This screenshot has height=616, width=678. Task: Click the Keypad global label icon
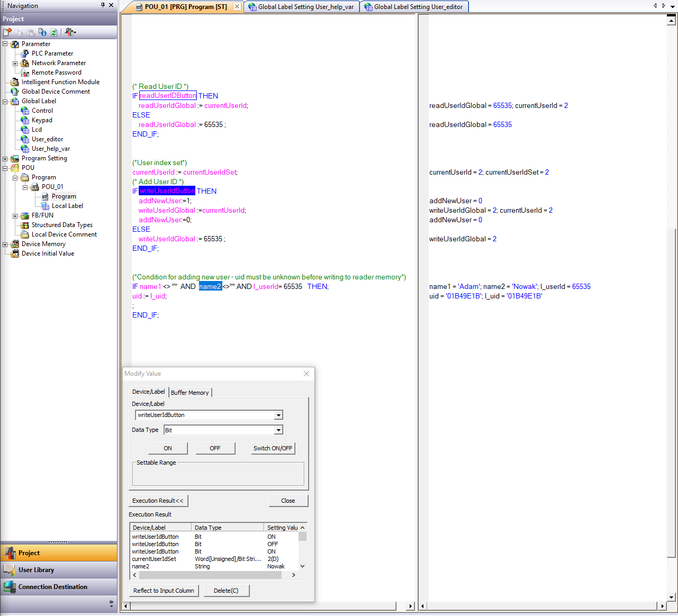point(25,120)
